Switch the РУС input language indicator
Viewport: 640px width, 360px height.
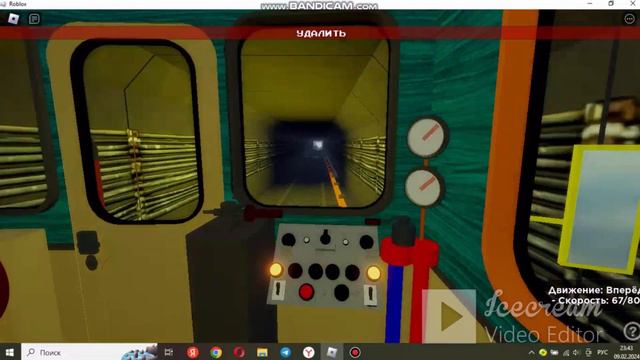click(602, 352)
